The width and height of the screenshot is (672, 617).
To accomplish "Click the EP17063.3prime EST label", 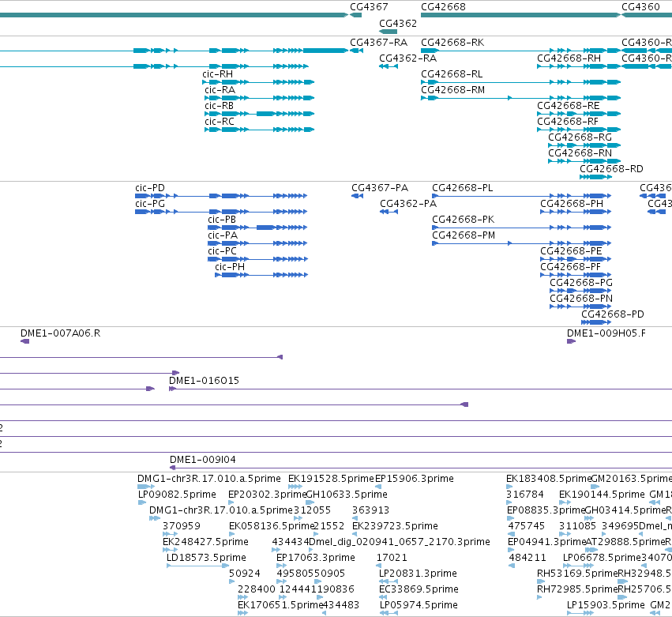I will coord(316,558).
